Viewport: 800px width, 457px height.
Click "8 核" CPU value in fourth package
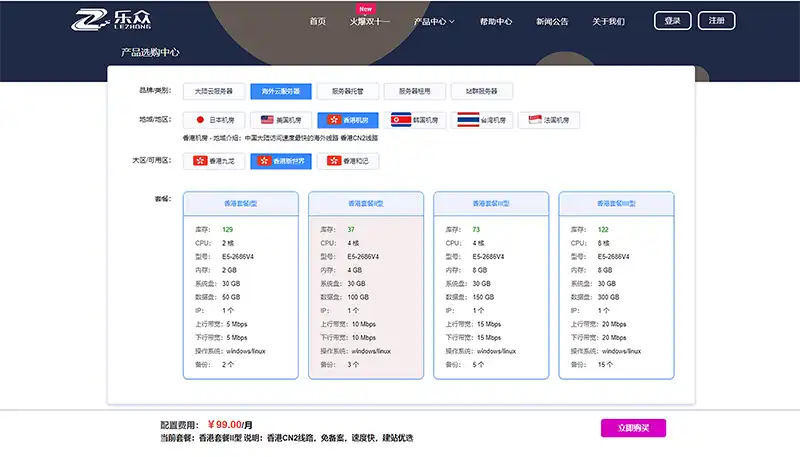click(604, 243)
